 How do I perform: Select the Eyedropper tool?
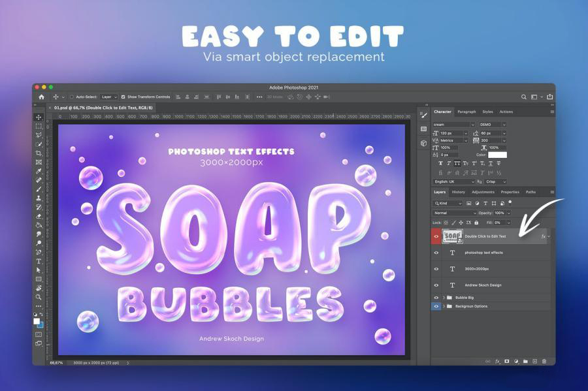[39, 171]
